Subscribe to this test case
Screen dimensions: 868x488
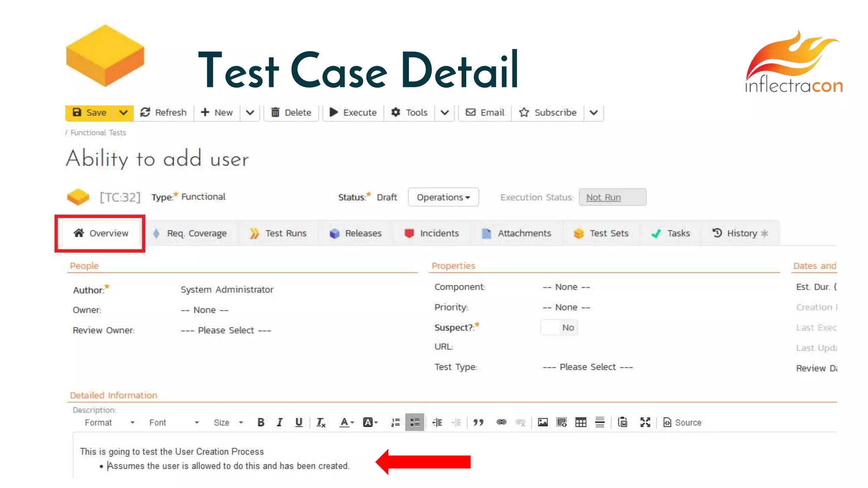[x=548, y=113]
